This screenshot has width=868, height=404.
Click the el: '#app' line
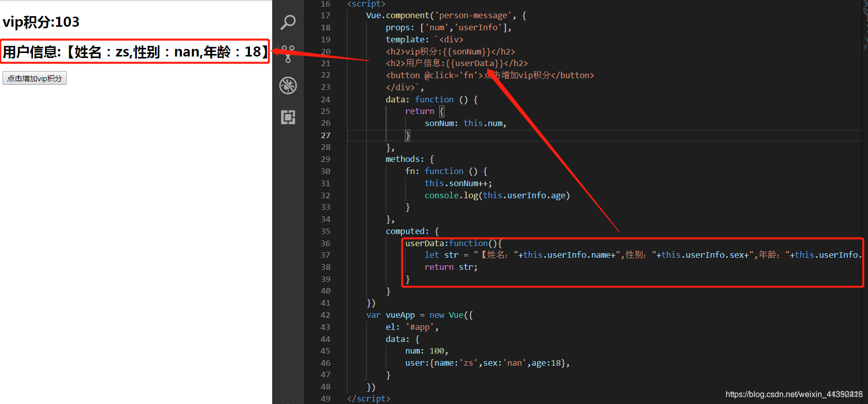412,327
